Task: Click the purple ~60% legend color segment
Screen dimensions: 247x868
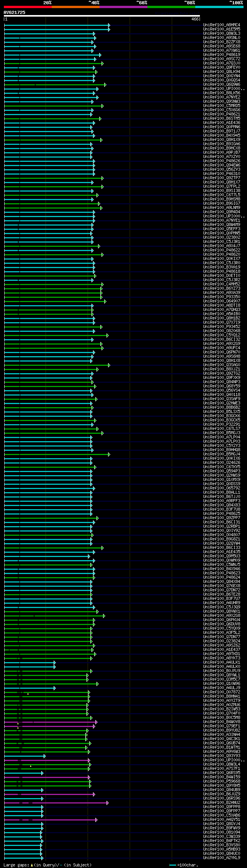Action: (123, 7)
